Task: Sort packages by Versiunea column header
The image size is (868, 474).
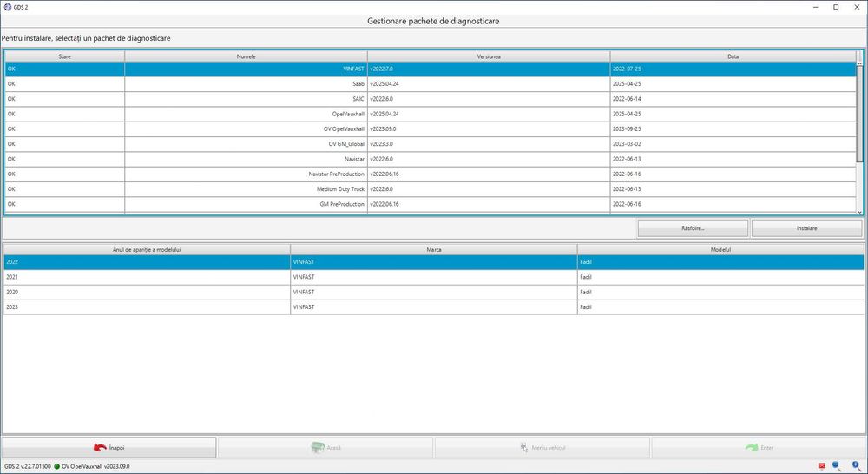Action: pyautogui.click(x=489, y=56)
